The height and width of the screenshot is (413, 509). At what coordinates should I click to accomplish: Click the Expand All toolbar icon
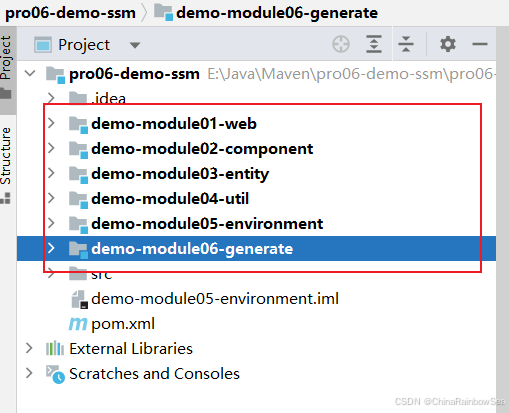point(374,44)
